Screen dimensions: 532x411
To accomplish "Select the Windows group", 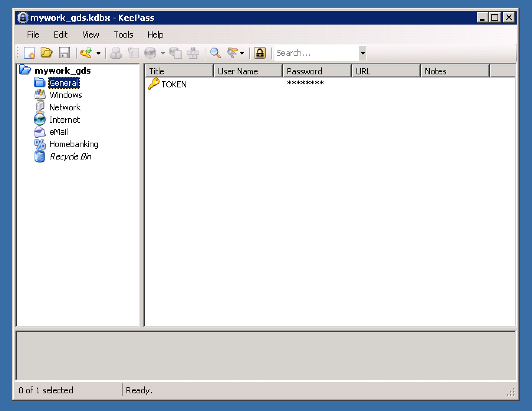I will (x=66, y=95).
